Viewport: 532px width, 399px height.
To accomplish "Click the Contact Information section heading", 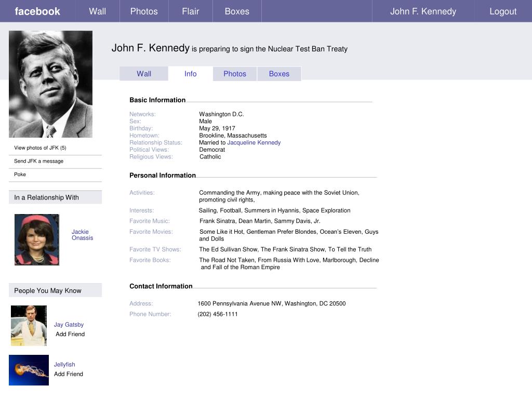I will pos(161,286).
